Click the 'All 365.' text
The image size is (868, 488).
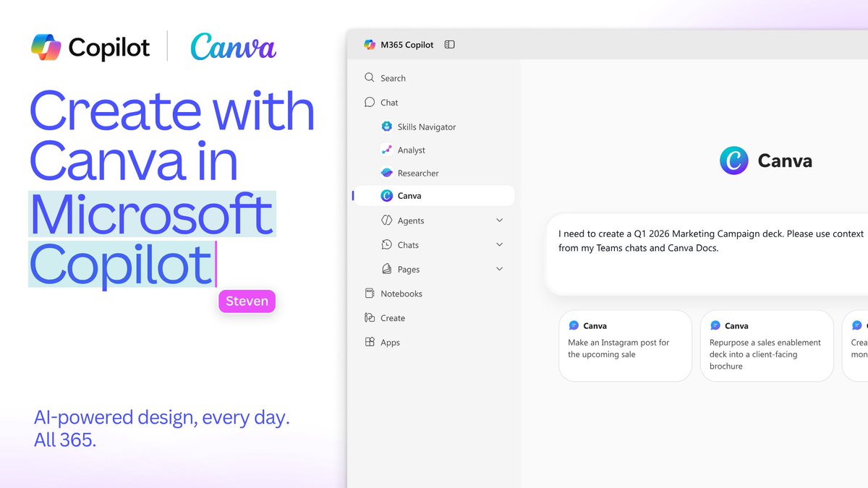(65, 440)
